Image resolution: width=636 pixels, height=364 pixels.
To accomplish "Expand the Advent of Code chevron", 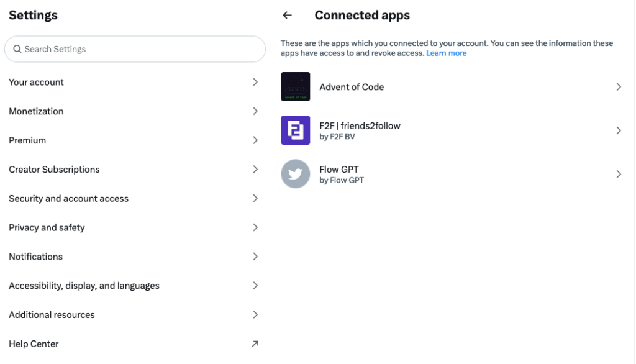I will pos(618,87).
